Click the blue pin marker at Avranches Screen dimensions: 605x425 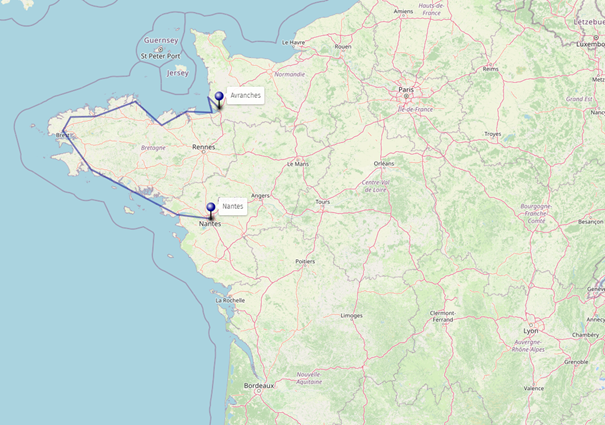(x=219, y=100)
